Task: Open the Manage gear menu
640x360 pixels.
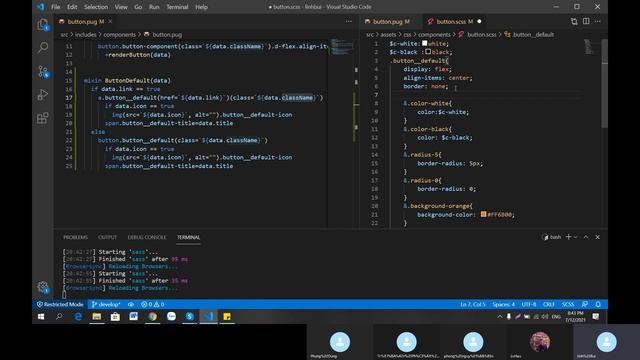Action: tap(43, 287)
